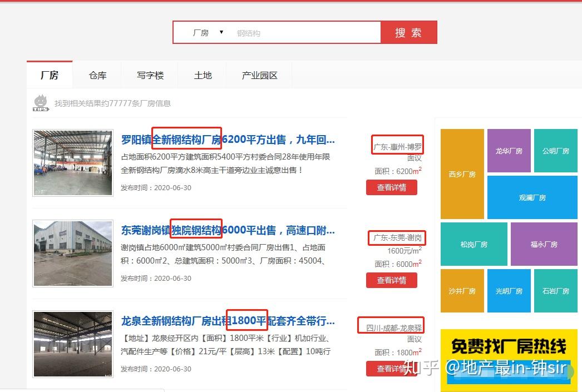The height and width of the screenshot is (392, 582).
Task: Open the 东莞谢岗镇 listing thumbnail
Action: (x=73, y=254)
